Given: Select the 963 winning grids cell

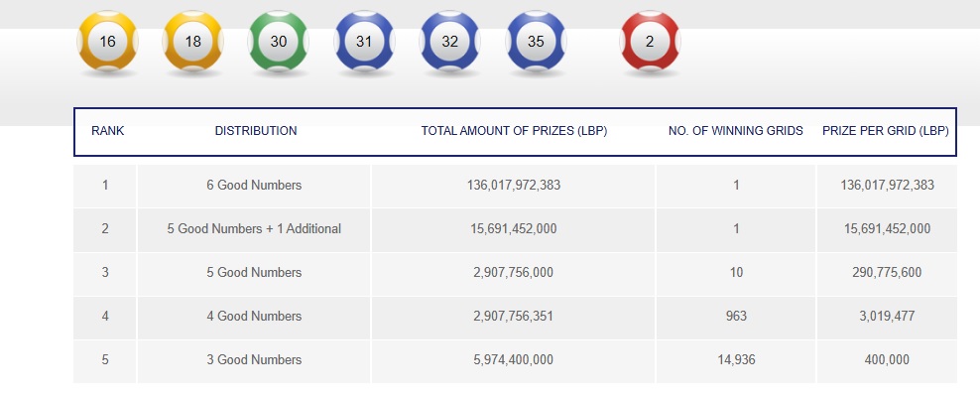Looking at the screenshot, I should tap(736, 317).
